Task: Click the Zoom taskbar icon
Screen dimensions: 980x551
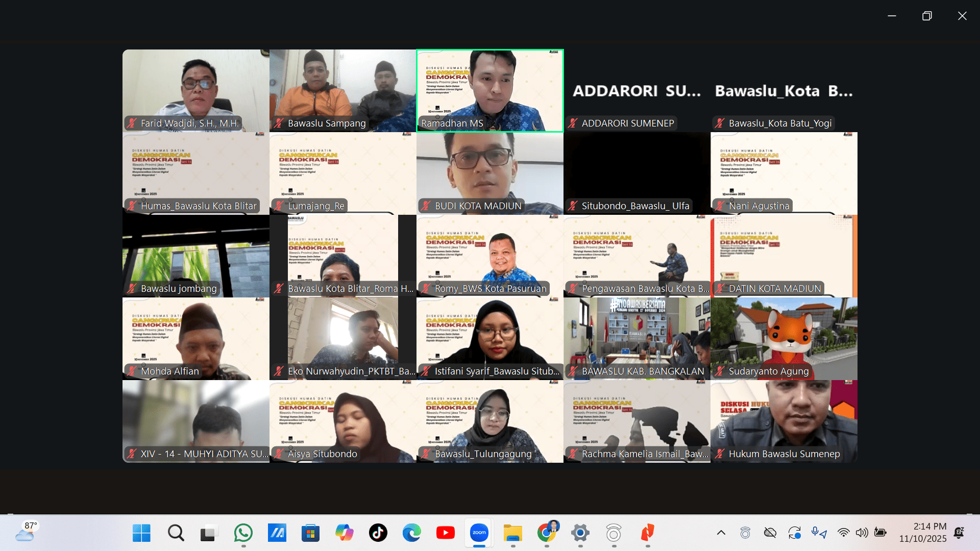Action: click(479, 533)
